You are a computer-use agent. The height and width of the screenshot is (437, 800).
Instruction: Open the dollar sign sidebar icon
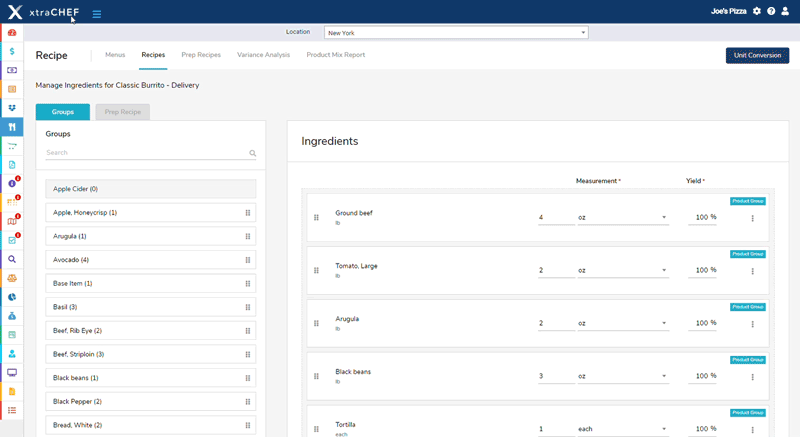[x=12, y=52]
